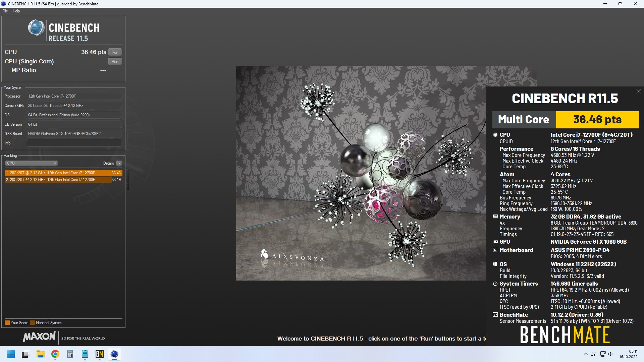Minimize the Cinebench window

tap(605, 4)
